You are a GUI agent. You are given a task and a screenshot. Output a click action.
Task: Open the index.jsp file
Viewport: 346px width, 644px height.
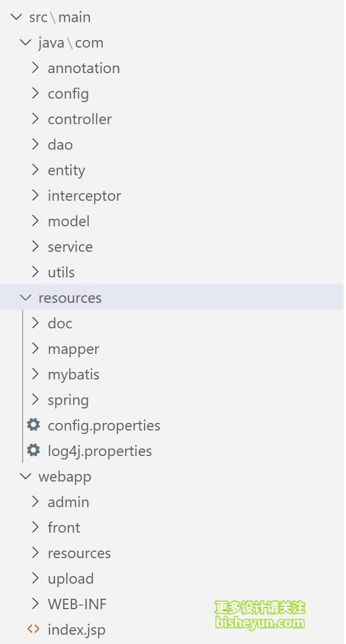77,629
